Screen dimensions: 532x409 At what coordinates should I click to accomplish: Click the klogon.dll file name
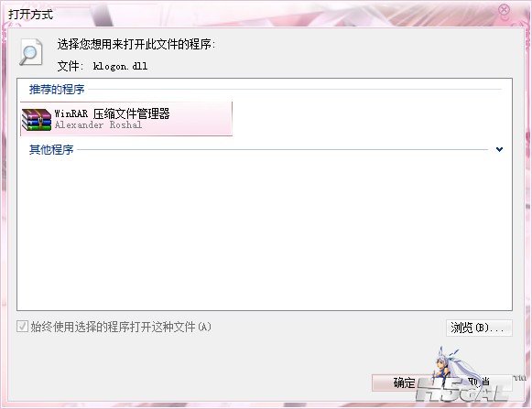pos(120,66)
